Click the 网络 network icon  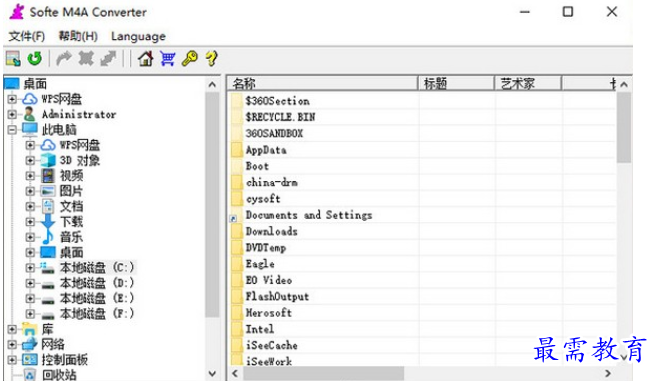pyautogui.click(x=30, y=344)
